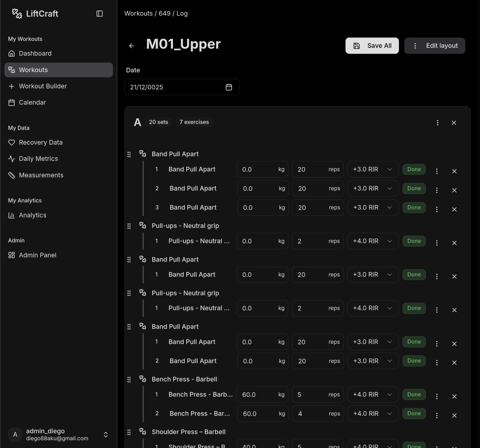Go to Recovery Data in sidebar
The image size is (480, 448).
point(41,142)
